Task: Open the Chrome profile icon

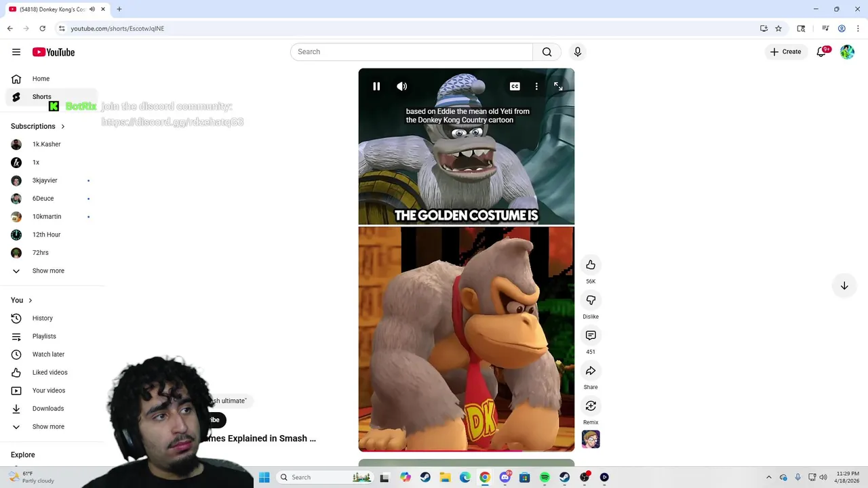Action: click(x=842, y=28)
